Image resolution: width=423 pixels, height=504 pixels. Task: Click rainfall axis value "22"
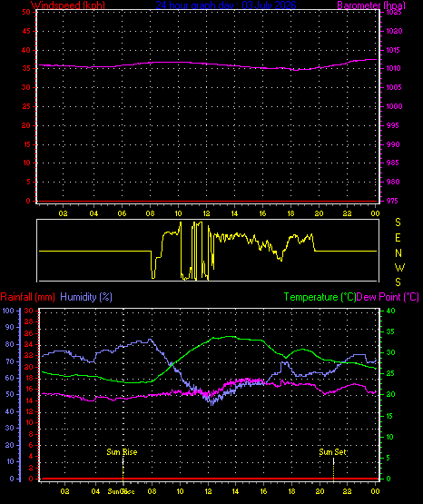[28, 356]
